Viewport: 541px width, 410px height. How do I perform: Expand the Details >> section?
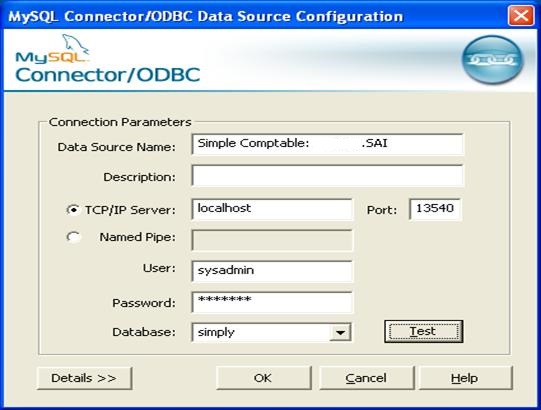(x=84, y=378)
